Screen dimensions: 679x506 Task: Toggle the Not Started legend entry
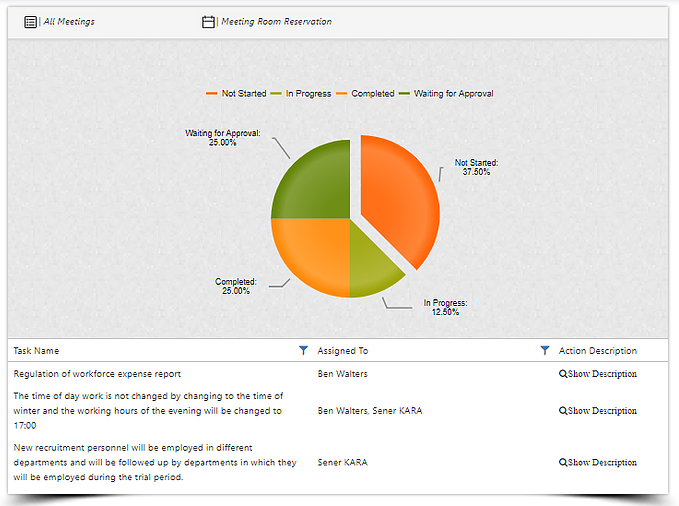236,94
